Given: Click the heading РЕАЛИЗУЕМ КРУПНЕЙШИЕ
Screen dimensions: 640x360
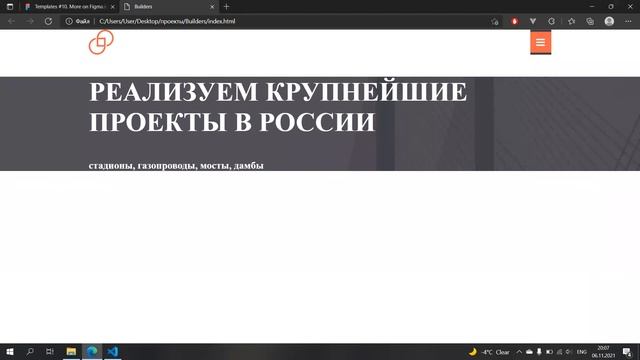Looking at the screenshot, I should click(278, 92).
